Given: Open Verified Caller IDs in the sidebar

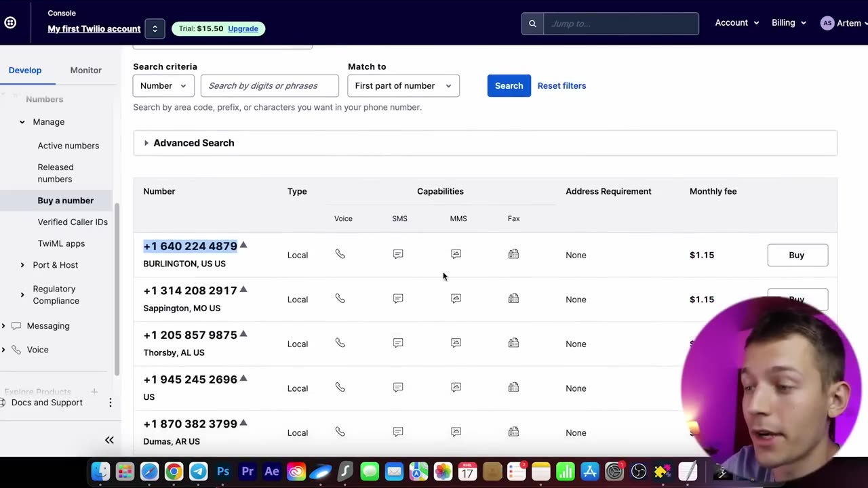Looking at the screenshot, I should pyautogui.click(x=73, y=222).
